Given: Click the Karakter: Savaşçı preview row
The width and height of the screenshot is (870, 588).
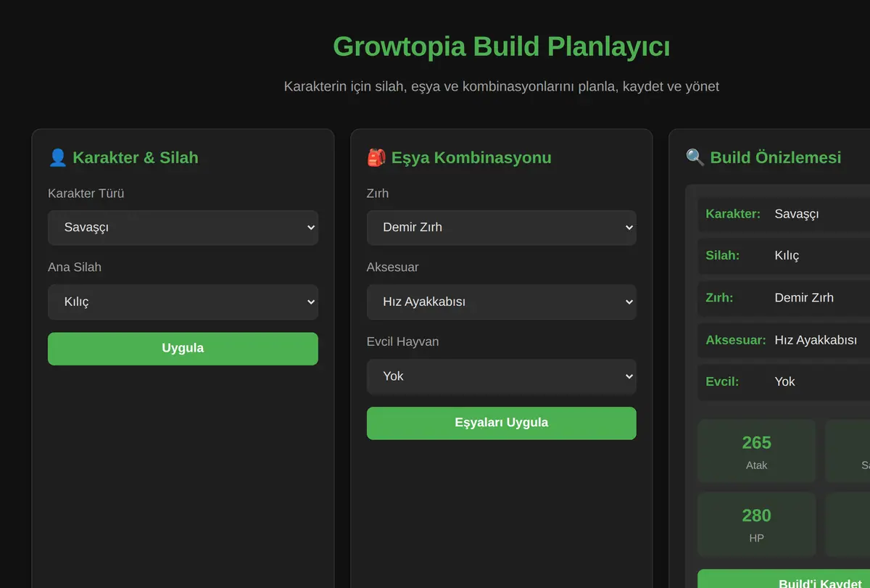Looking at the screenshot, I should 784,214.
